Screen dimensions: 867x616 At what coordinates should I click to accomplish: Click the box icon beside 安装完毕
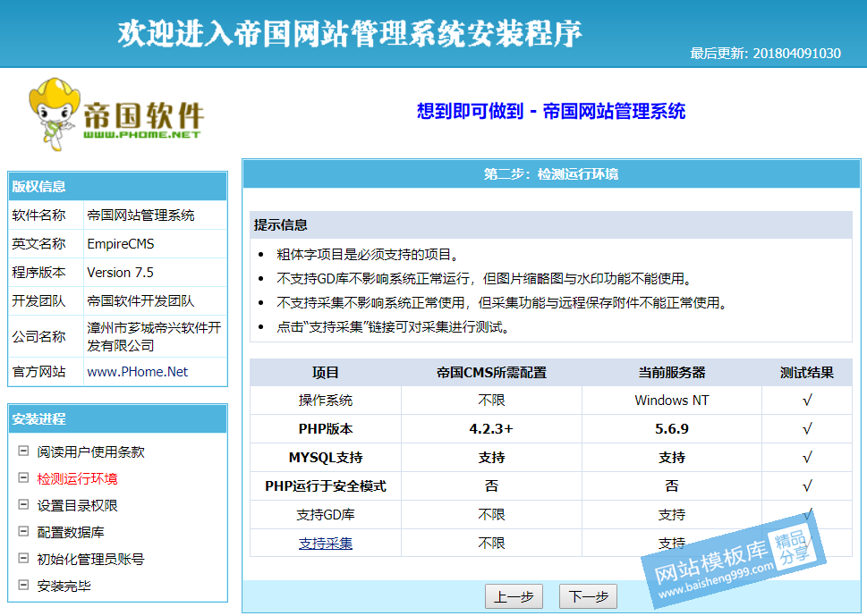pos(23,585)
